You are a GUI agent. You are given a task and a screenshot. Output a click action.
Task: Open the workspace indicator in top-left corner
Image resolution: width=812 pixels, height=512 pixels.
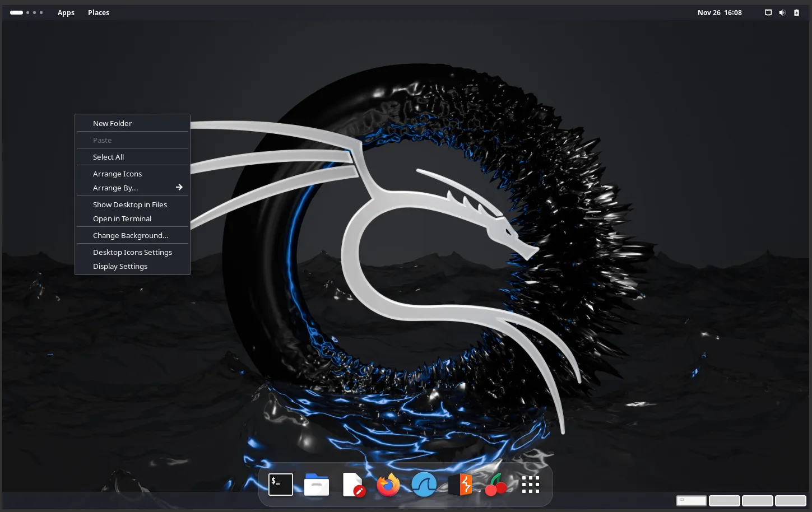coord(26,12)
